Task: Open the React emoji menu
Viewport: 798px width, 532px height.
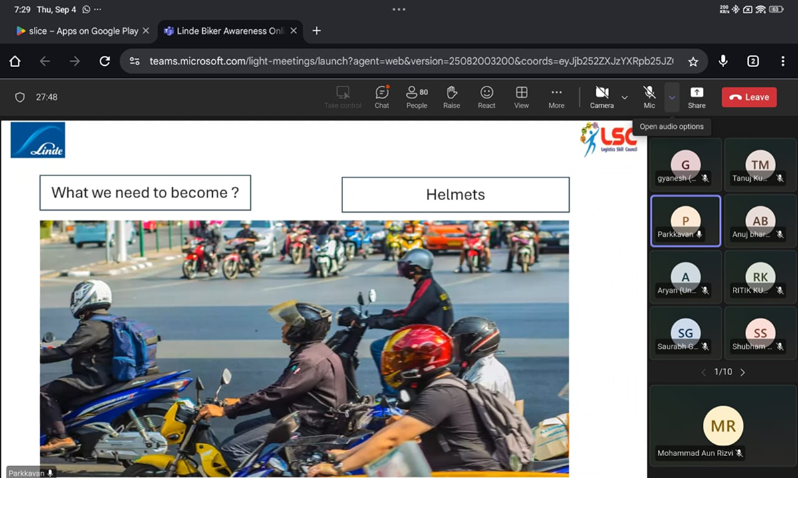Action: tap(486, 97)
